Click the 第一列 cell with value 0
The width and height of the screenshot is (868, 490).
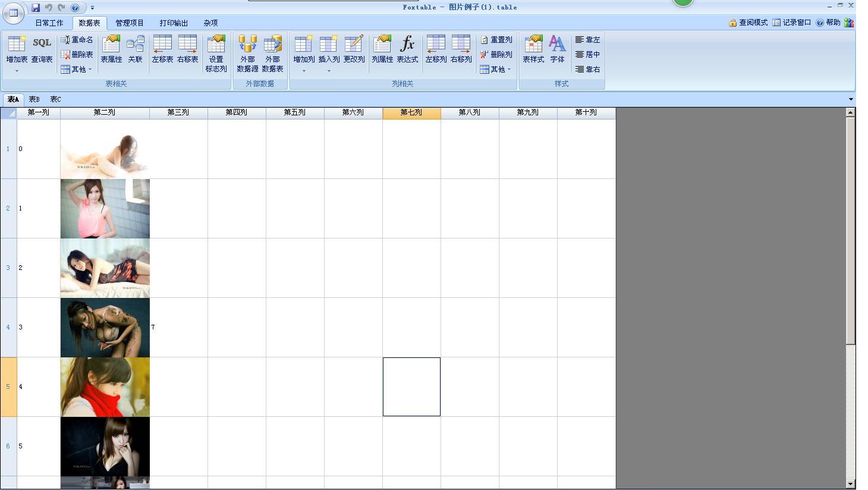pos(39,149)
